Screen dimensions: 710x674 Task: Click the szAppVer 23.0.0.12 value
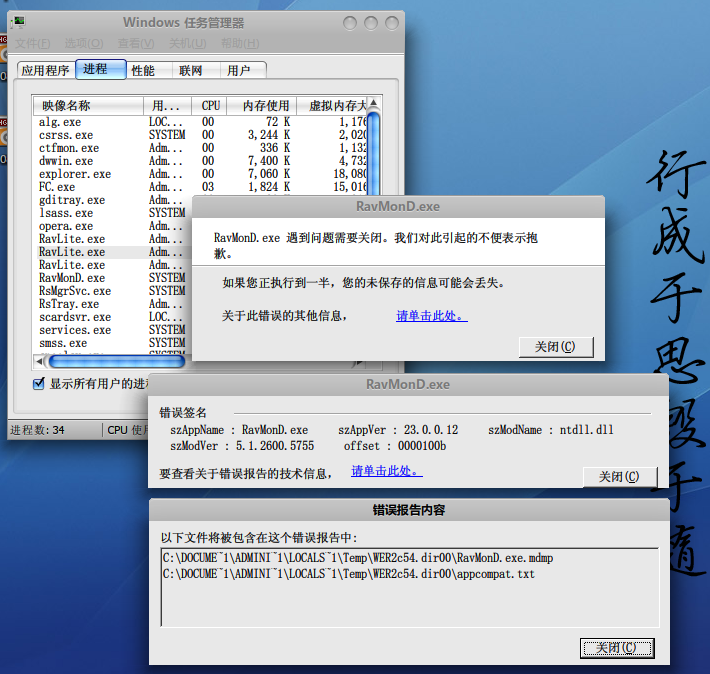pyautogui.click(x=431, y=430)
